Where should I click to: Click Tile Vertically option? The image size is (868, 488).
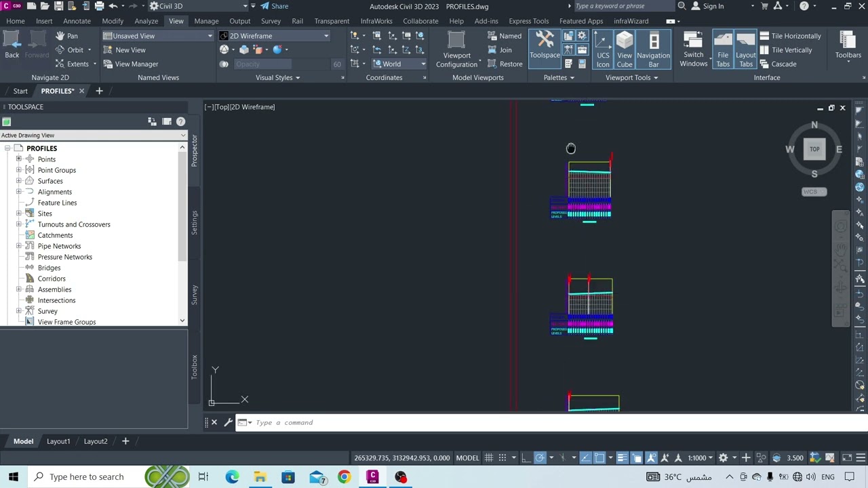[785, 49]
